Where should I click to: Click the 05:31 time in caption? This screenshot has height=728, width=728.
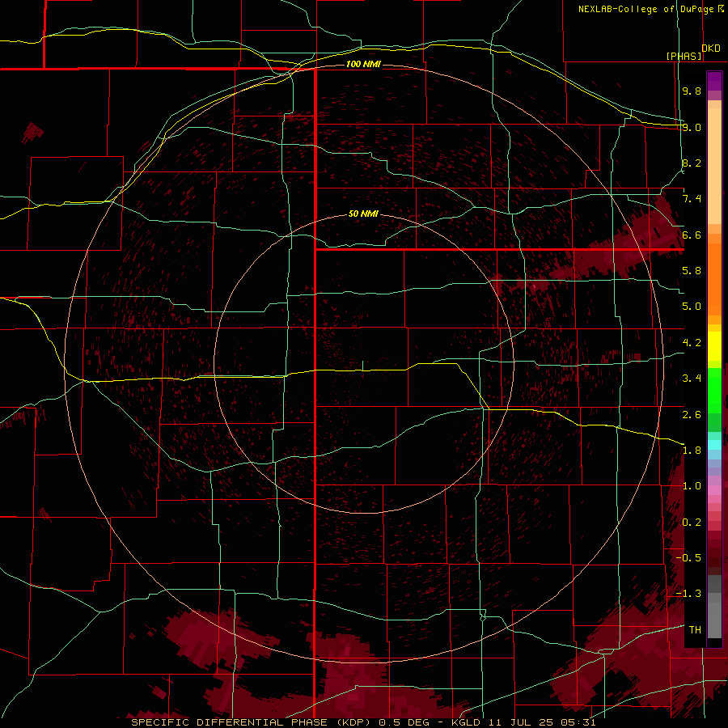[x=578, y=722]
